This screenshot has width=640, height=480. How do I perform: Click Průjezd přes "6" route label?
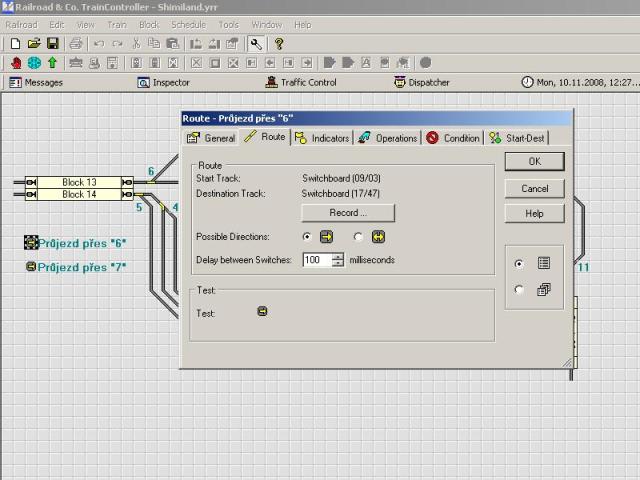[x=82, y=243]
